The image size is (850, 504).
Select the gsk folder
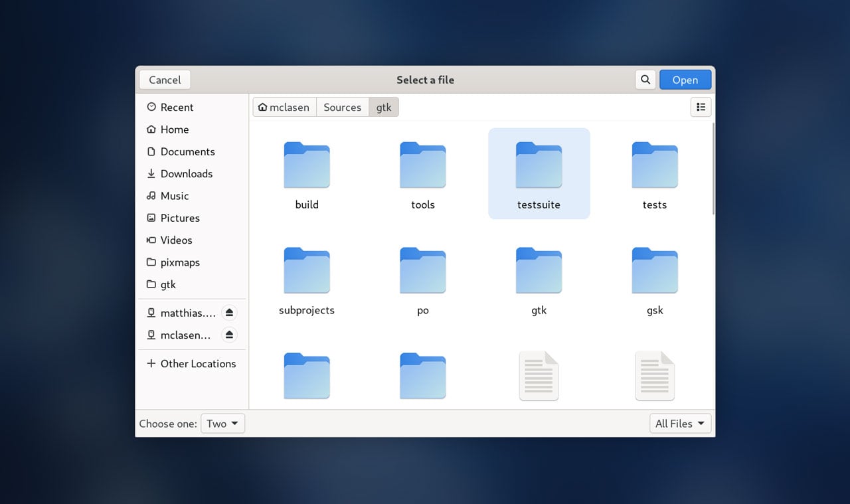tap(655, 280)
